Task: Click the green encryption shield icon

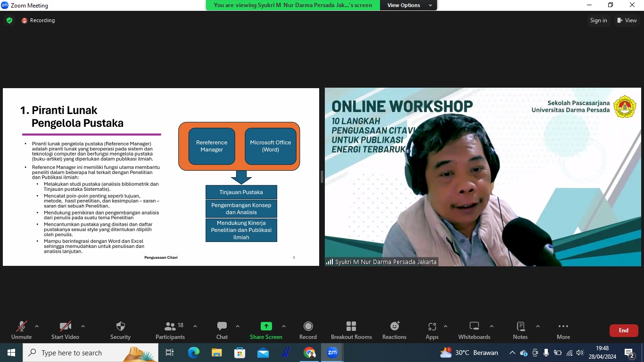Action: (9, 20)
